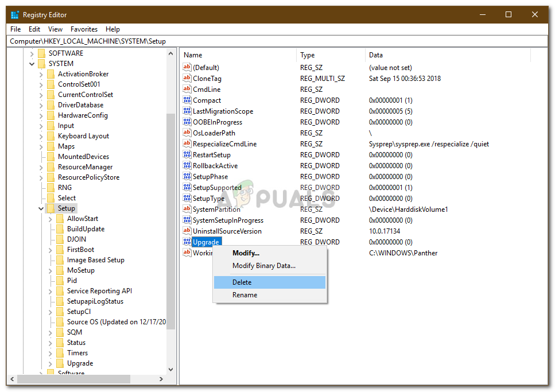Click the MountedDevices folder icon
This screenshot has height=392, width=555.
pyautogui.click(x=51, y=157)
